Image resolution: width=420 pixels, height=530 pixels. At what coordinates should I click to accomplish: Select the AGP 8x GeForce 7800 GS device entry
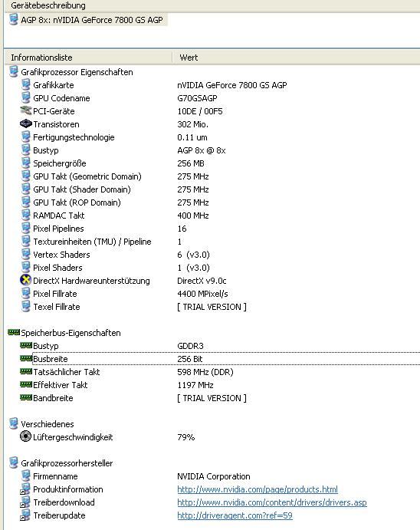point(92,20)
